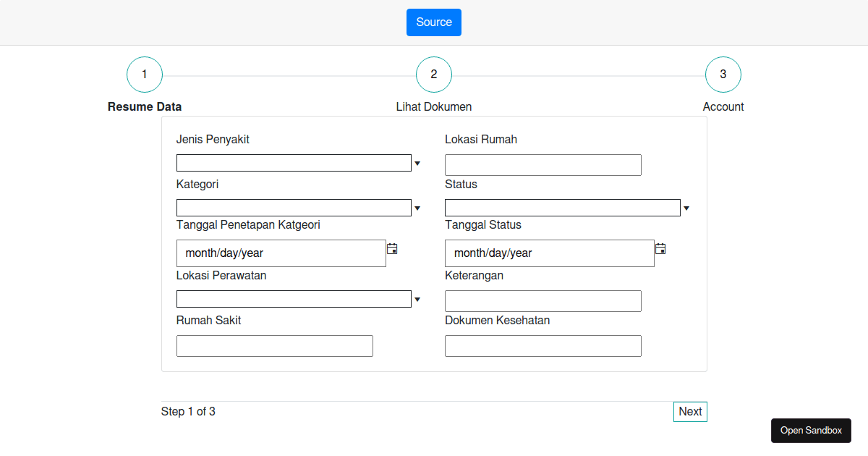
Task: Go to step 1 Resume Data circle
Action: coord(145,75)
